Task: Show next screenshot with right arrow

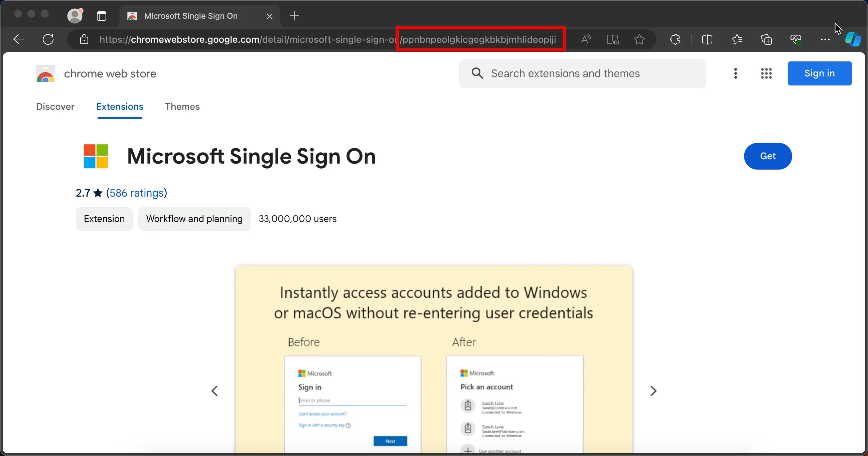Action: coord(654,391)
